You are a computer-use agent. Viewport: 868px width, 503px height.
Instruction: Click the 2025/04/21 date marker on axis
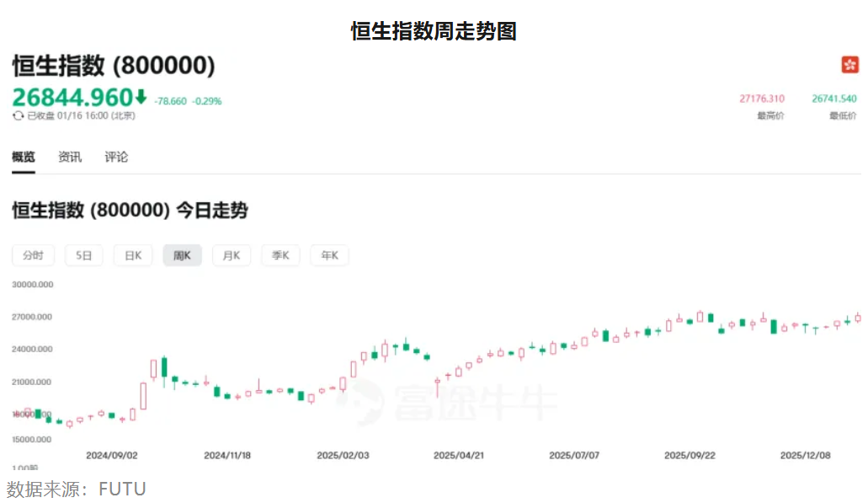pos(459,455)
